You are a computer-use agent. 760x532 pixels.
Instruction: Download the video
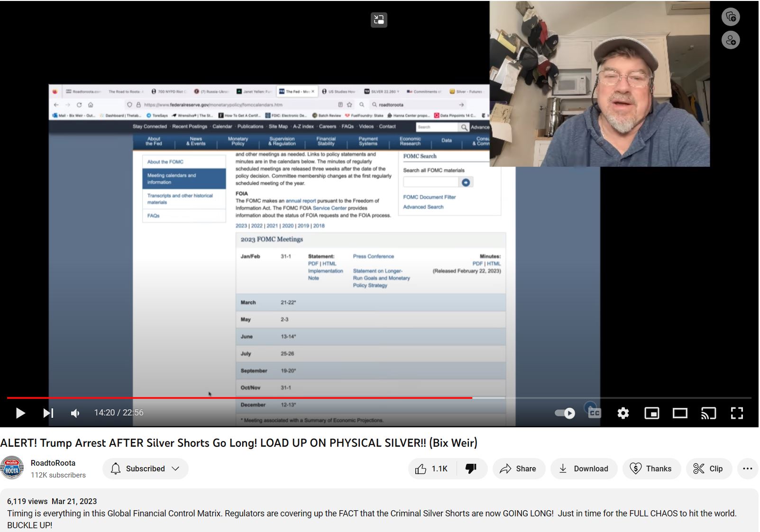(584, 469)
